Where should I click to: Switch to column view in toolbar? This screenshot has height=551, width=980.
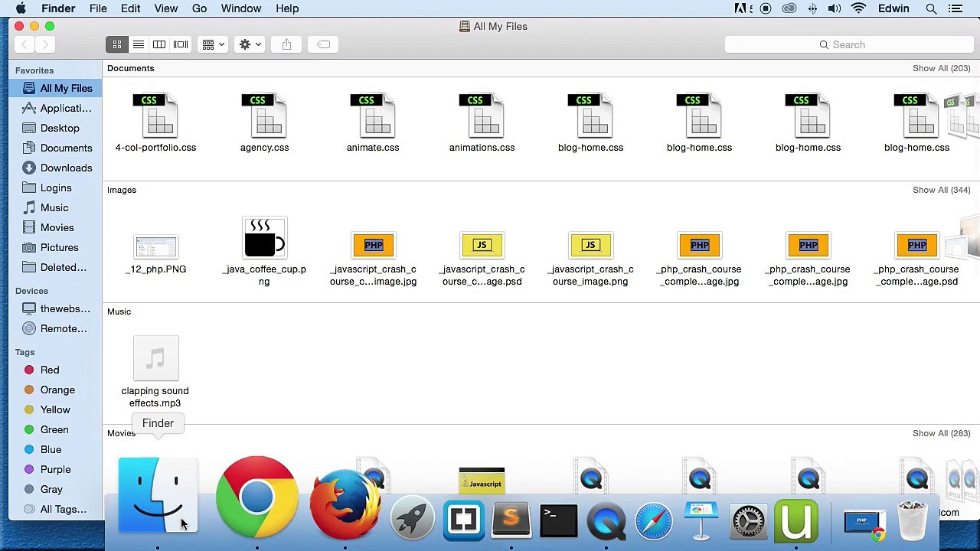coord(159,44)
